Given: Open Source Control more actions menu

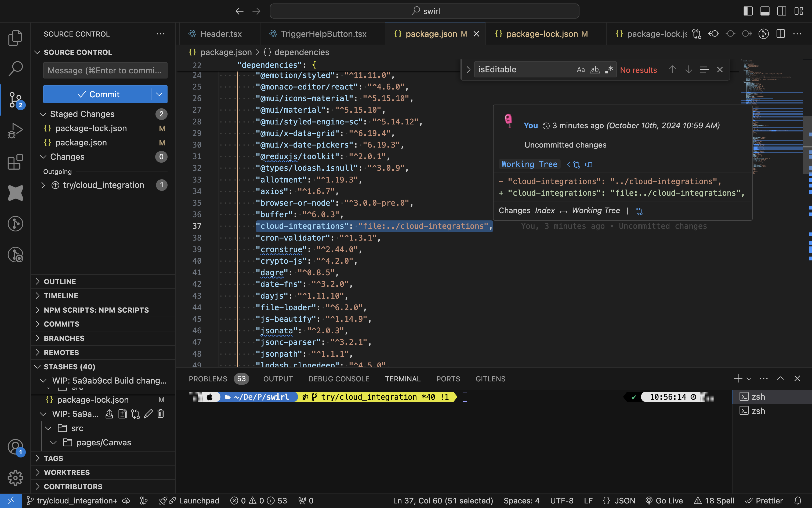Looking at the screenshot, I should (160, 34).
